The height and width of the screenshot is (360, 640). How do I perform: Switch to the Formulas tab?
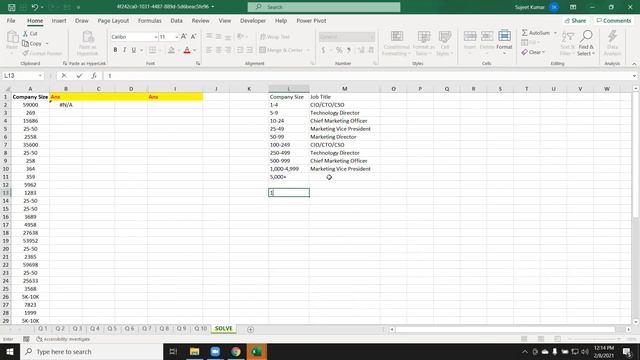[149, 20]
